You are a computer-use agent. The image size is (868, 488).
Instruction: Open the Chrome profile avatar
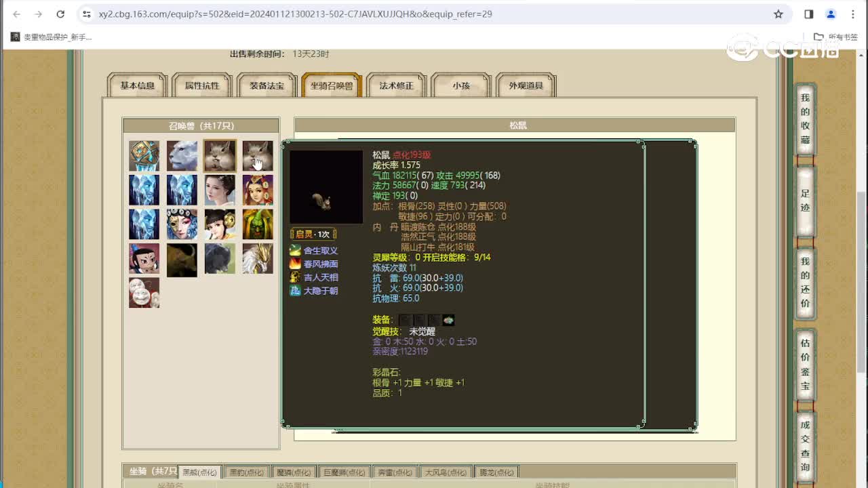[831, 14]
